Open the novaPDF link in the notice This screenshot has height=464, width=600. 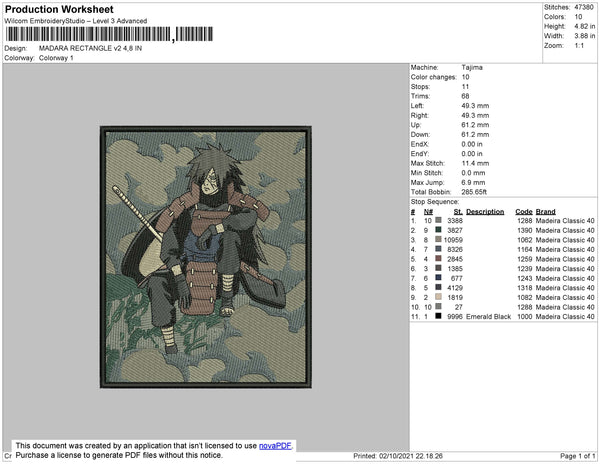pyautogui.click(x=275, y=446)
